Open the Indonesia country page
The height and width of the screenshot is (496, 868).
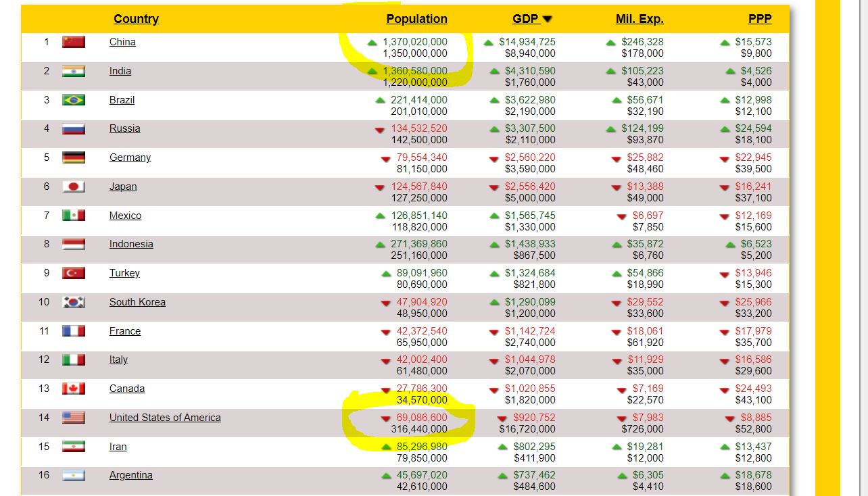[131, 244]
